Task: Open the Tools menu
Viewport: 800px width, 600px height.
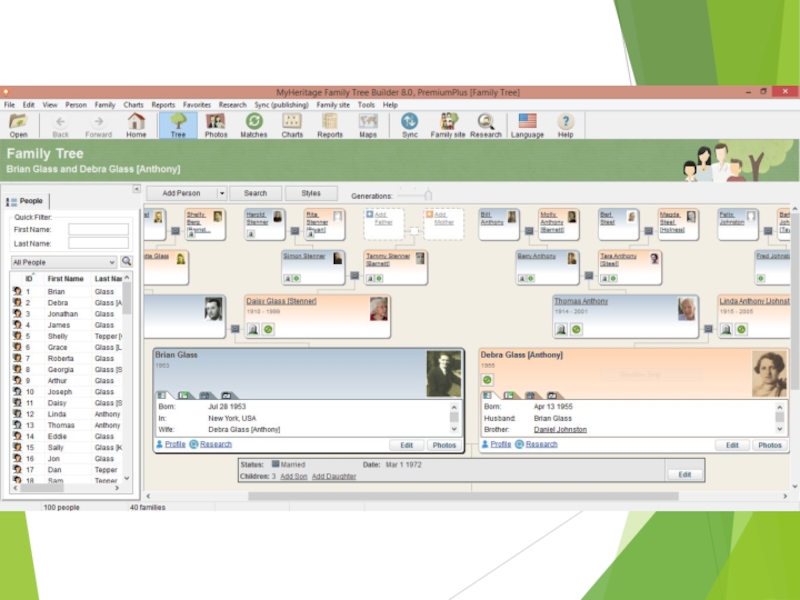Action: click(x=366, y=105)
